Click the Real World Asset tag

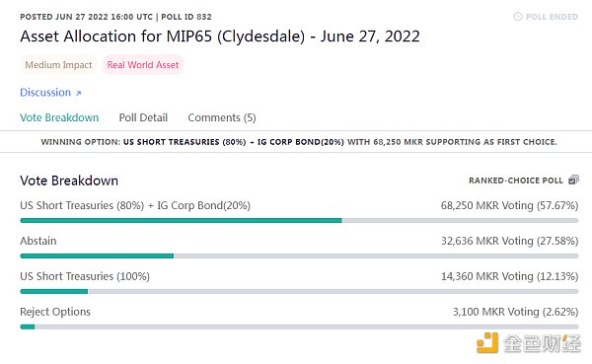[x=143, y=65]
